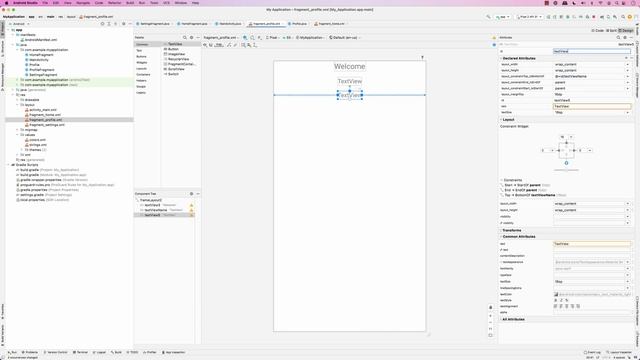The width and height of the screenshot is (640, 360).
Task: Switch to Code view mode
Action: coord(598,31)
